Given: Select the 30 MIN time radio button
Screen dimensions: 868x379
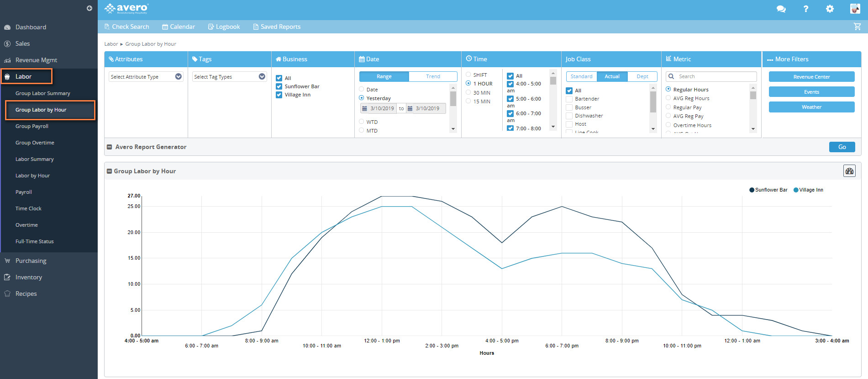Looking at the screenshot, I should point(468,93).
